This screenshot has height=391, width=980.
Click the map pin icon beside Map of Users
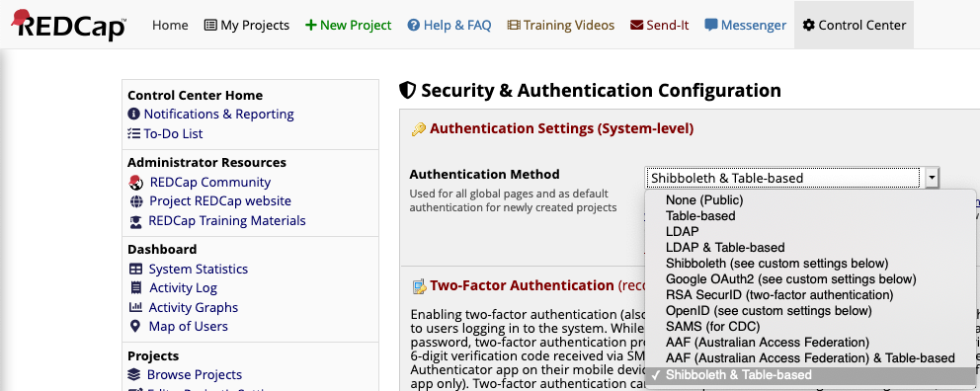(135, 326)
